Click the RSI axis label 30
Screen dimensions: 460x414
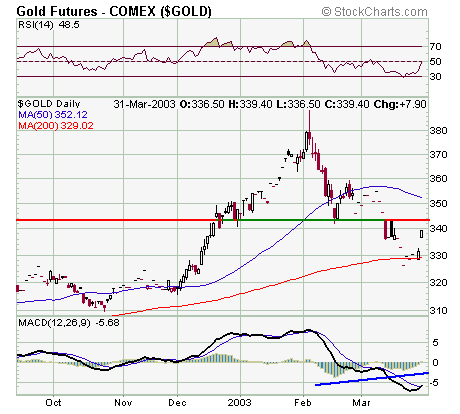coord(435,77)
